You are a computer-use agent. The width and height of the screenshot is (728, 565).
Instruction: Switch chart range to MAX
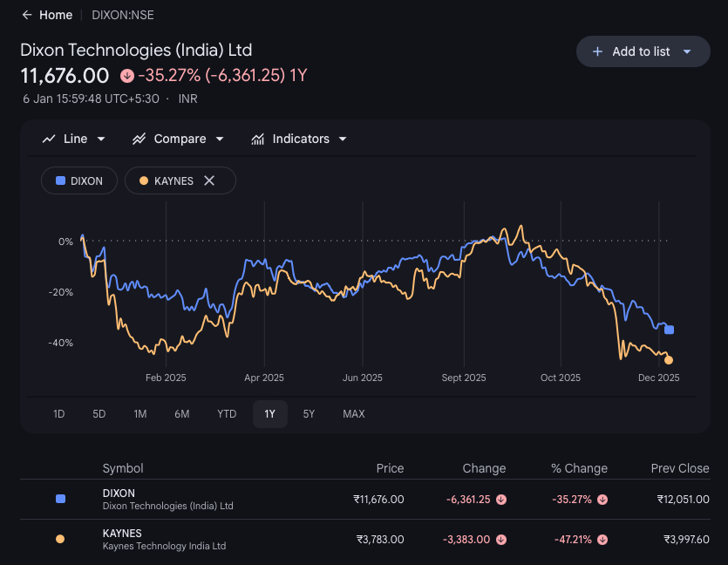[x=354, y=413]
